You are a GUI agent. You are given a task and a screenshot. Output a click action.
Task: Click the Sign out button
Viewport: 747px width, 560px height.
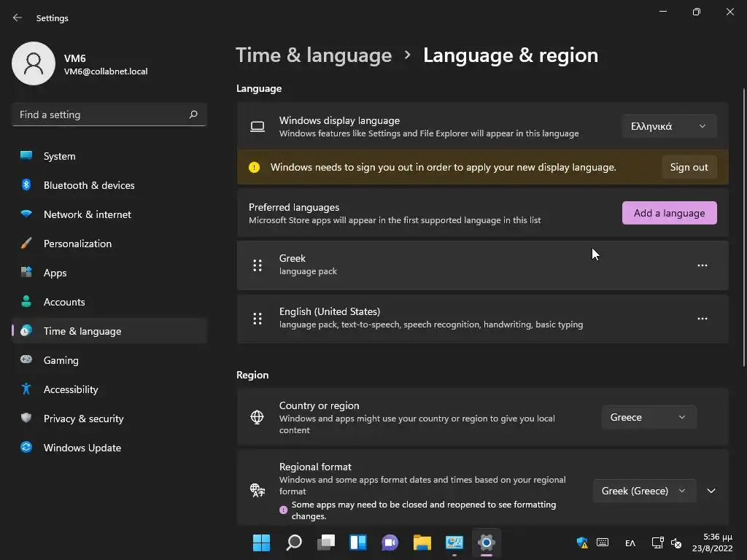[689, 167]
